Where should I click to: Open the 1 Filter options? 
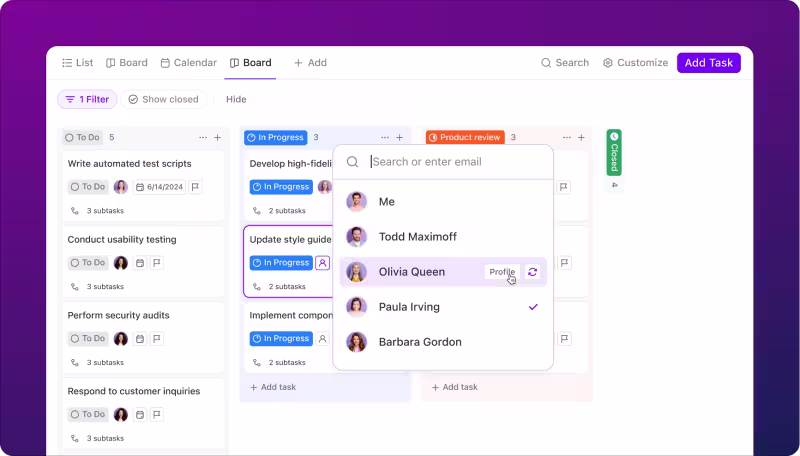tap(87, 99)
